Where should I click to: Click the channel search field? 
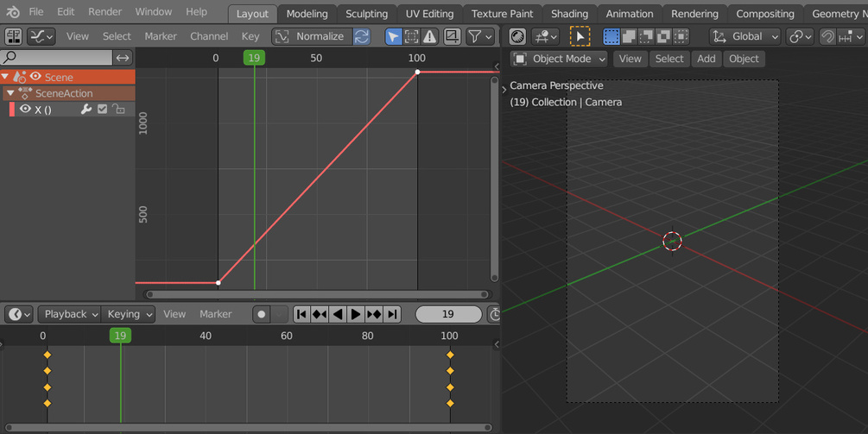click(56, 57)
